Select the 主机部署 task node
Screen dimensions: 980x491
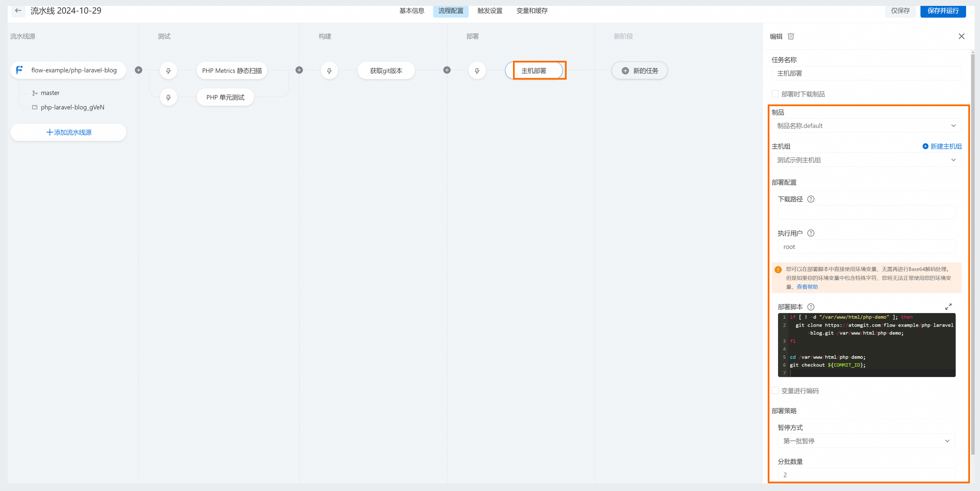(x=533, y=71)
